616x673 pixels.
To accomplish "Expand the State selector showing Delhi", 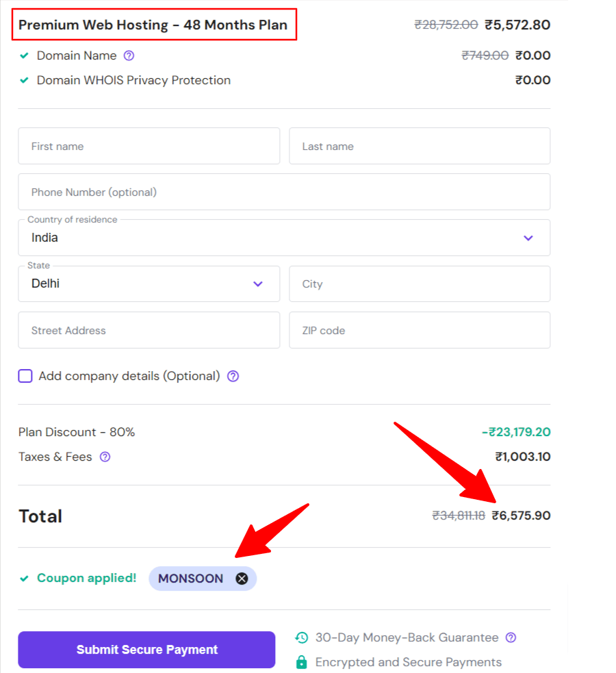I will [149, 283].
